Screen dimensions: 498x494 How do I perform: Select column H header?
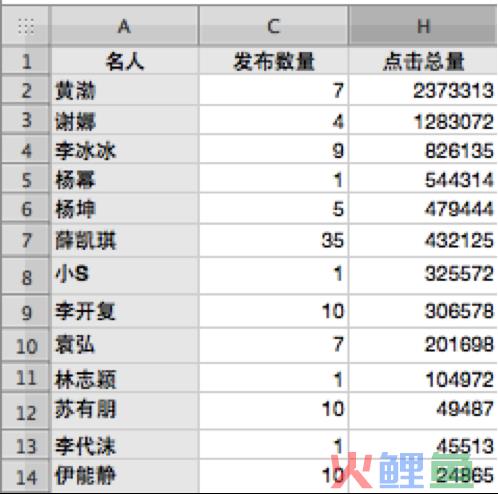[x=423, y=26]
